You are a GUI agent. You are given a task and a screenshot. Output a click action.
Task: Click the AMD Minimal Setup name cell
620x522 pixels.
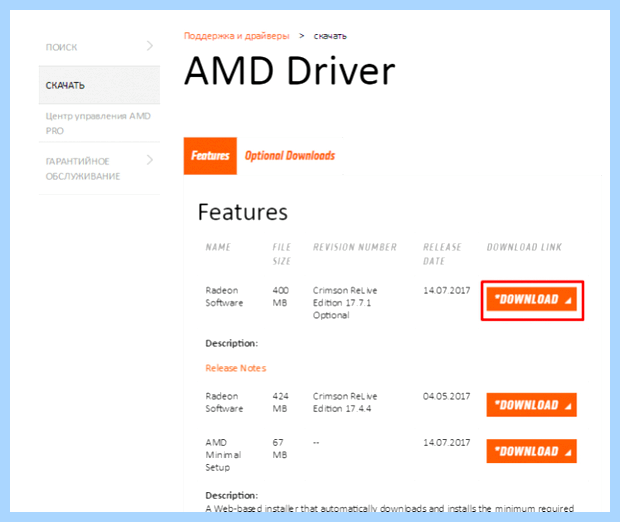tap(223, 455)
